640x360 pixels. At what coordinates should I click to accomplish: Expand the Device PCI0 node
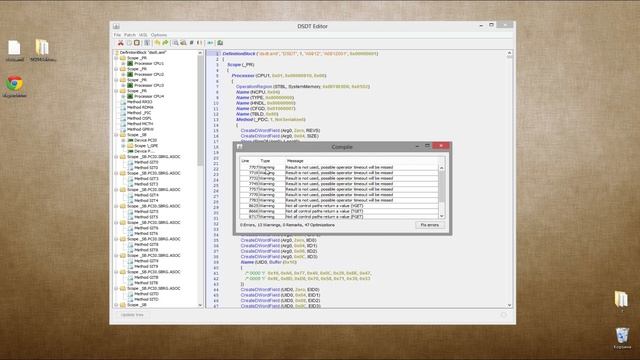click(123, 140)
